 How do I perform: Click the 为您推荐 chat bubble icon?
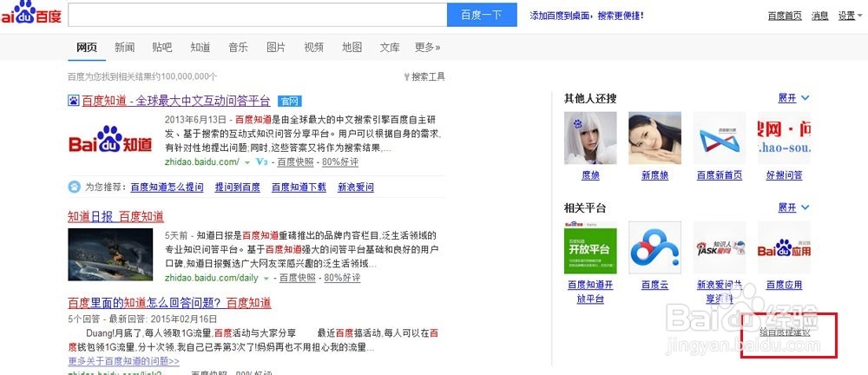point(74,187)
